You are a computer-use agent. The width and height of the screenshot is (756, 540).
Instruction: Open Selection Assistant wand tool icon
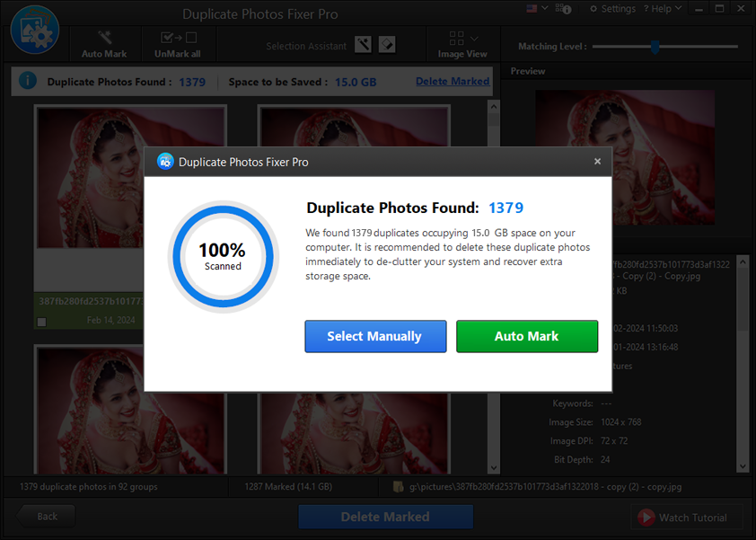(363, 45)
